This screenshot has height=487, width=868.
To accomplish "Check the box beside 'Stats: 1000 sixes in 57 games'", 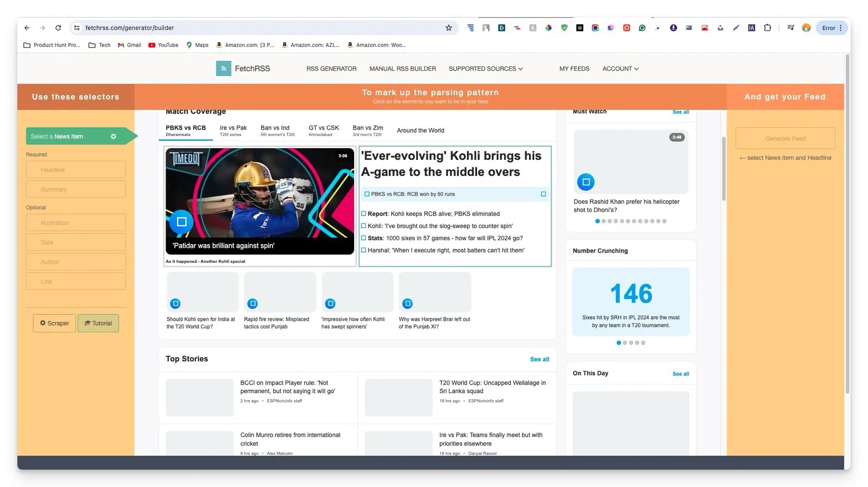I will [x=363, y=238].
